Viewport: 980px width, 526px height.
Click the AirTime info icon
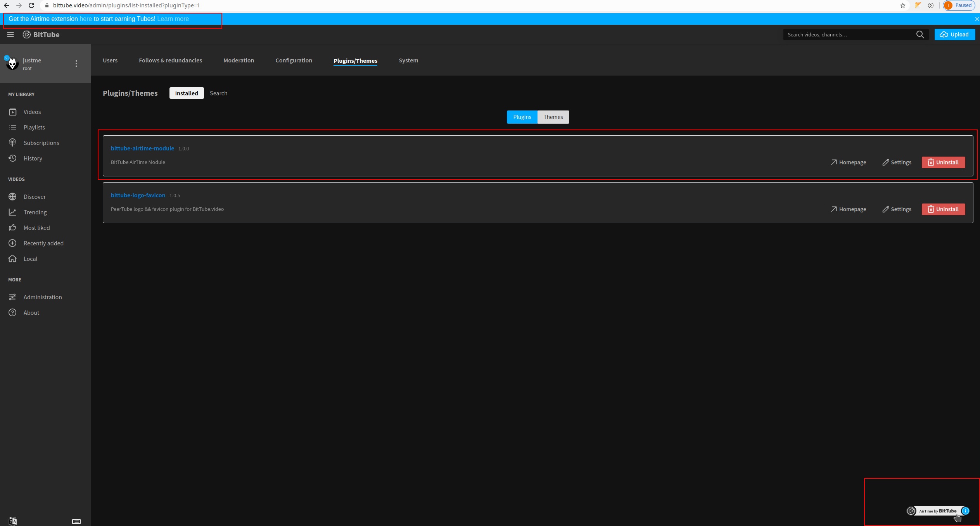point(965,511)
